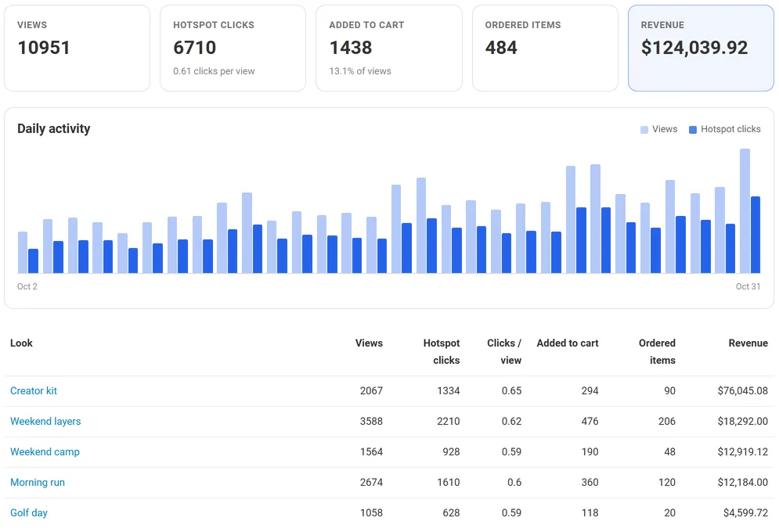
Task: Select the Added to Cart metric card
Action: click(x=389, y=49)
